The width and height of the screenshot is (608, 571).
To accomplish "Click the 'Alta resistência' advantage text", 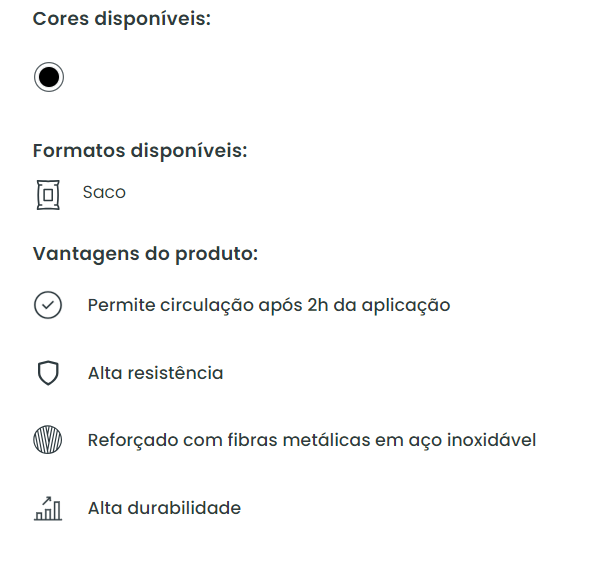I will [x=155, y=373].
